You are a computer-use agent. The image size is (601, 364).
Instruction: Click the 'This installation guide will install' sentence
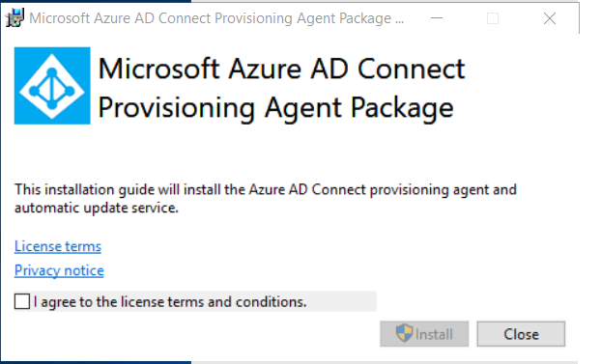pos(266,189)
